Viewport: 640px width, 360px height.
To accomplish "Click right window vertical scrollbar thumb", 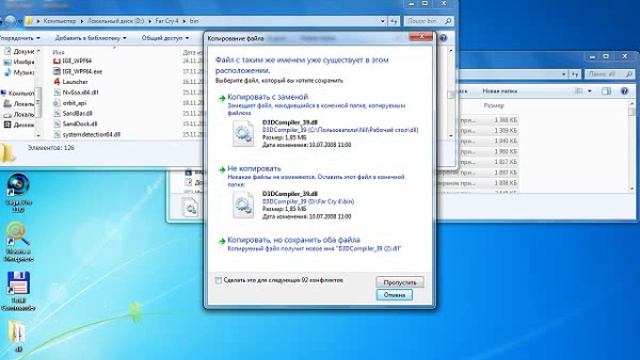I will coord(631,111).
